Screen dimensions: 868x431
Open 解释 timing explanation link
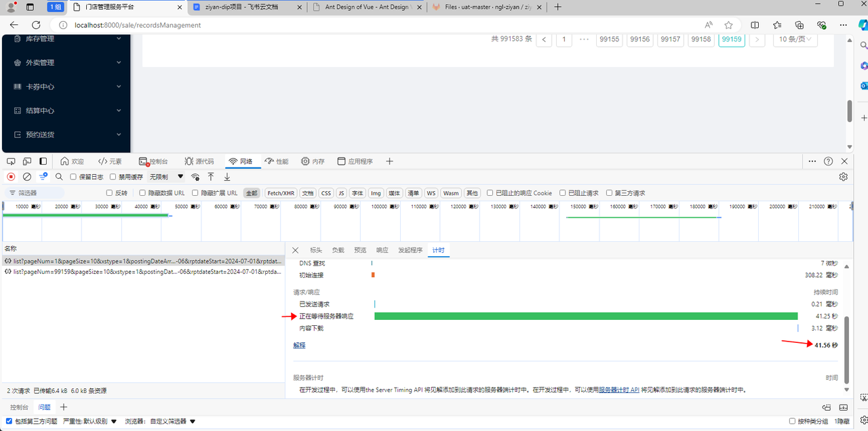299,345
